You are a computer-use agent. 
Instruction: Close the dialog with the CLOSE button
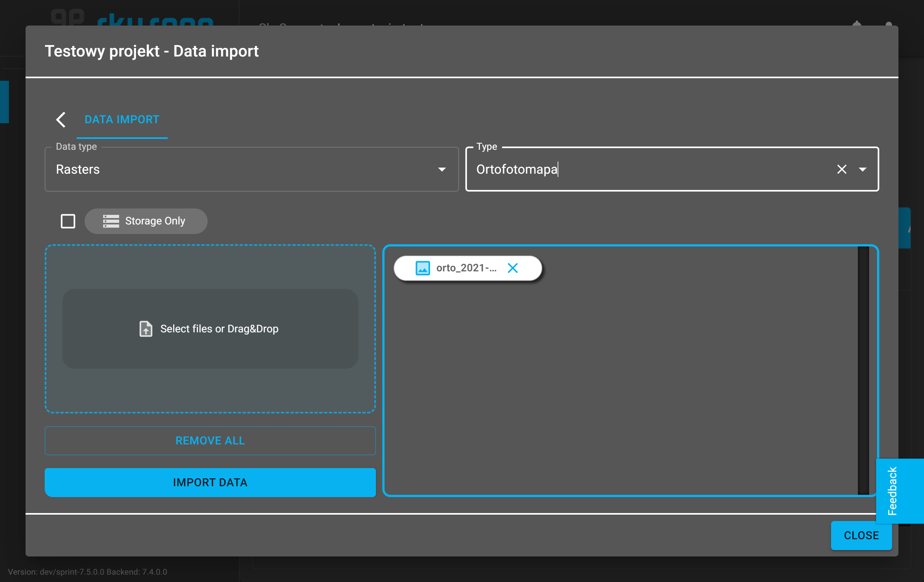(861, 535)
